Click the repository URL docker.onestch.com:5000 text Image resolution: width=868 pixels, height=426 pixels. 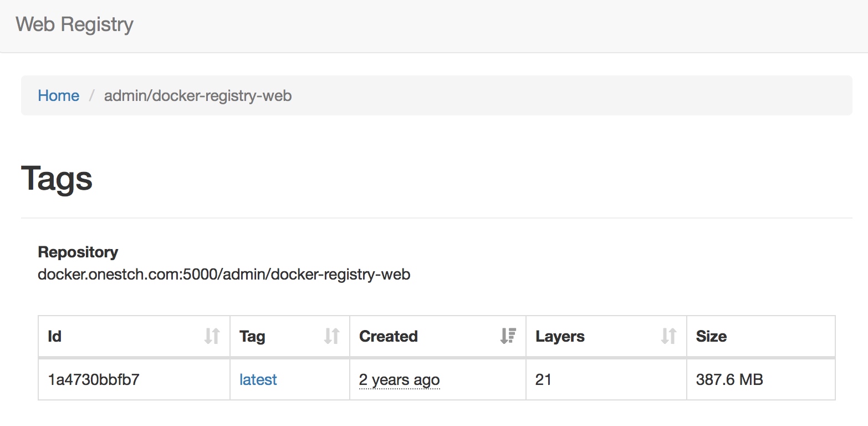click(224, 274)
